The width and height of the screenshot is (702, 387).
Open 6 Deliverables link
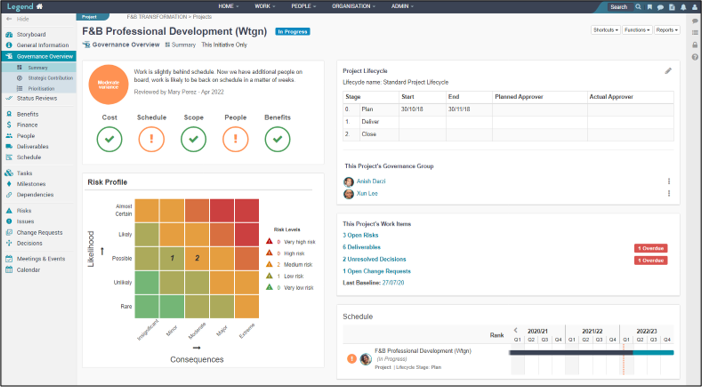pos(362,247)
